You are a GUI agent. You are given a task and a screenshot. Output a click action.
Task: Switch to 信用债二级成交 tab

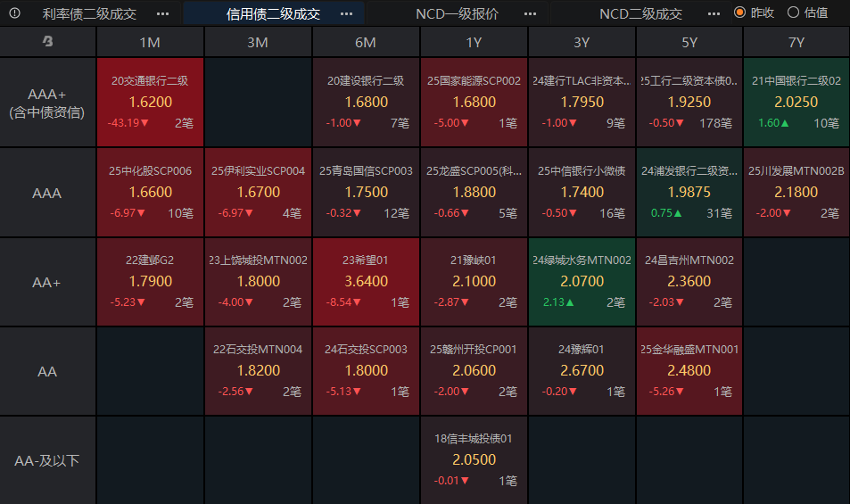[x=273, y=13]
